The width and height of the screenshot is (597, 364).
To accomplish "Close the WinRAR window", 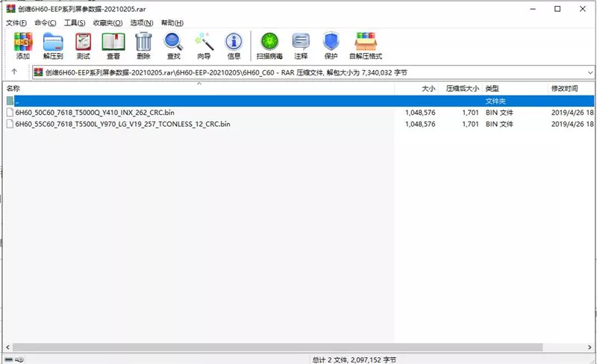I will (583, 9).
